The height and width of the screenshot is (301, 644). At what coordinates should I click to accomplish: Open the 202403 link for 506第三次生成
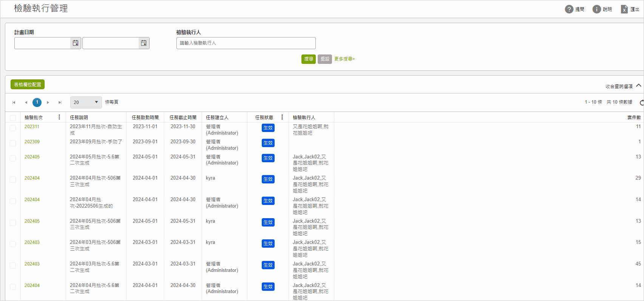32,242
